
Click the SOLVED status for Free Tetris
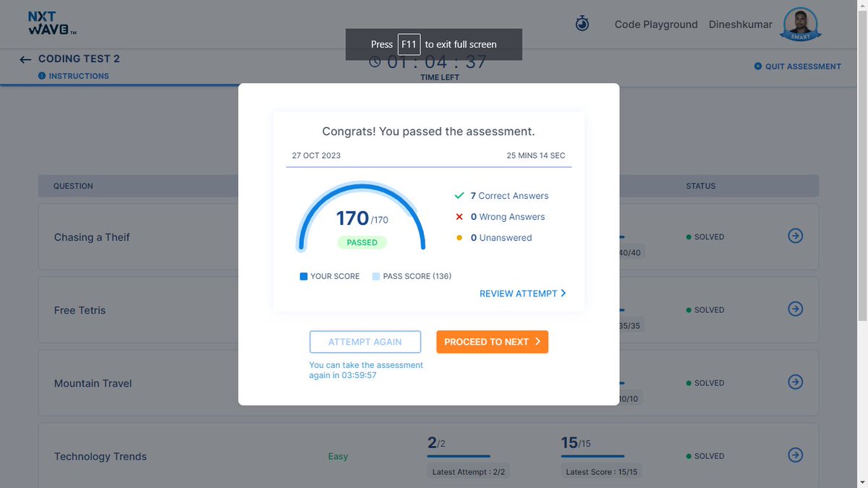[705, 310]
